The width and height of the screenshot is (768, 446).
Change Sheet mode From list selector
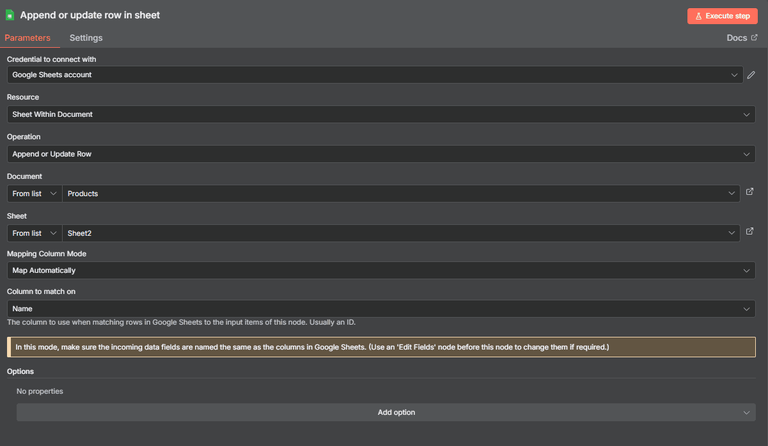[34, 233]
